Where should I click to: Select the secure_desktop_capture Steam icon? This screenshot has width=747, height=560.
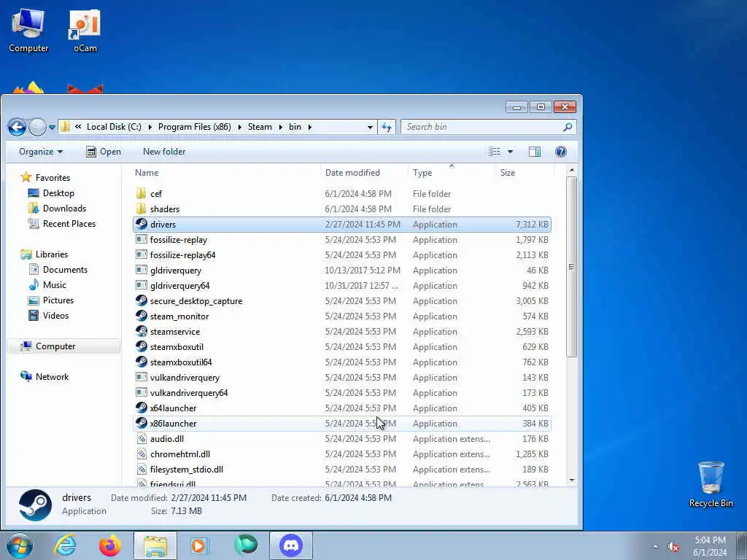(141, 300)
